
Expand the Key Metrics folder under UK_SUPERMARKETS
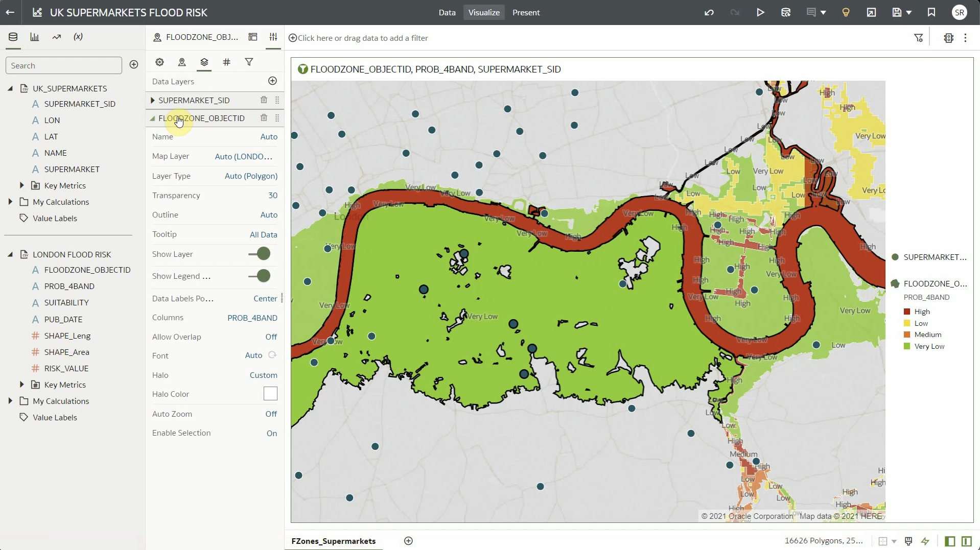(x=21, y=185)
